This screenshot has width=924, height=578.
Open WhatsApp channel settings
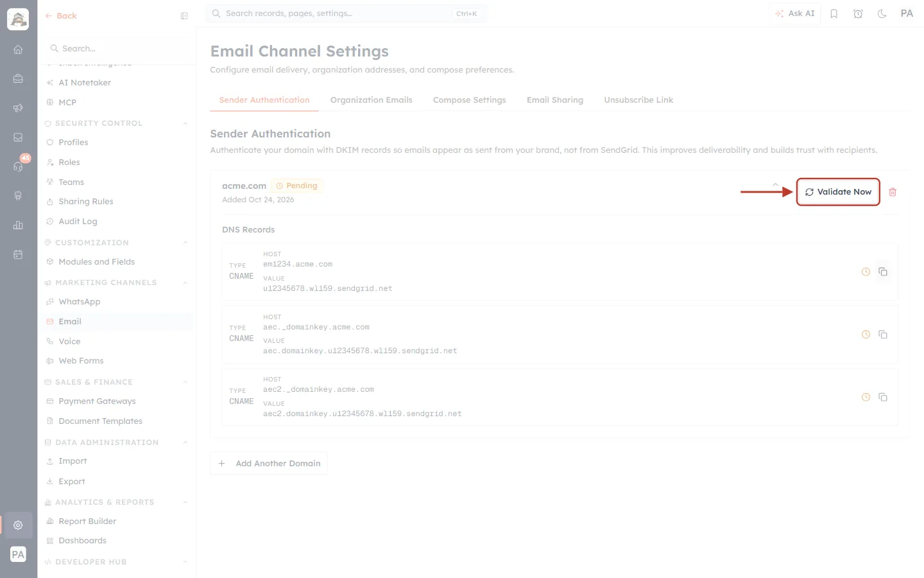click(x=79, y=302)
